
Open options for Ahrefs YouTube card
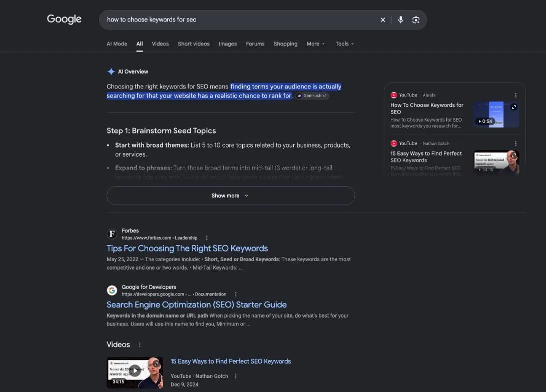(515, 95)
